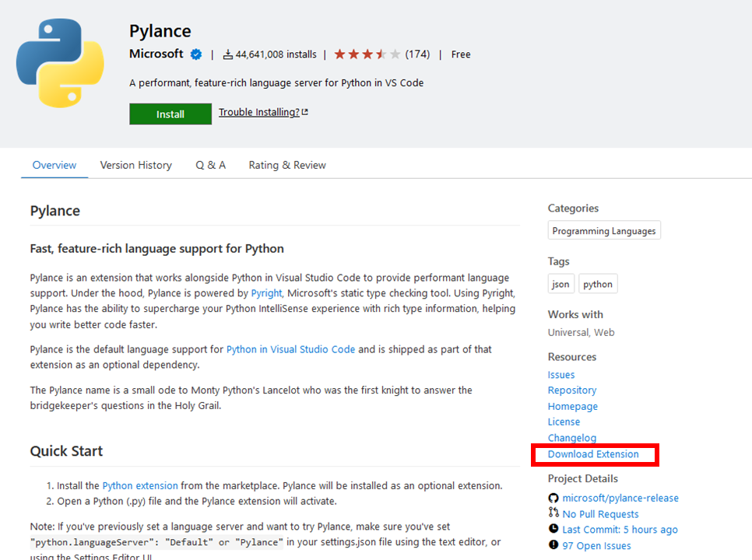
Task: Click the Tags heading
Action: point(559,261)
